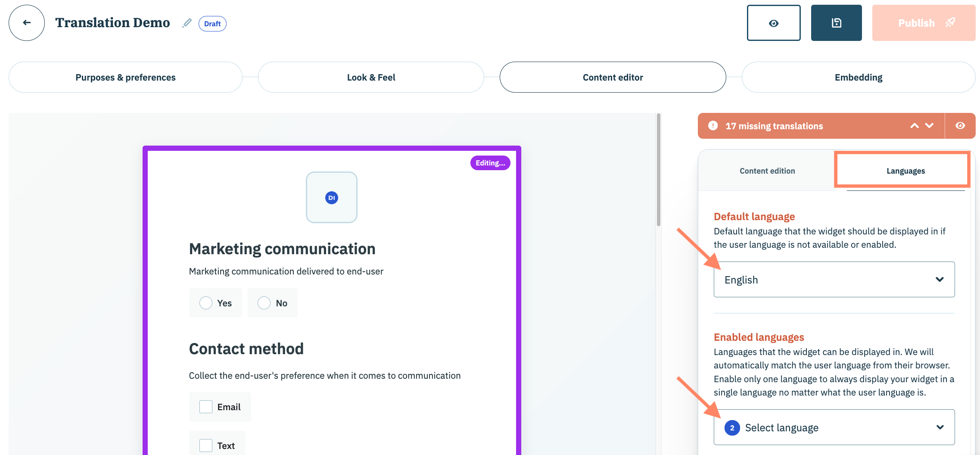Go to Purposes & preferences step

[125, 78]
